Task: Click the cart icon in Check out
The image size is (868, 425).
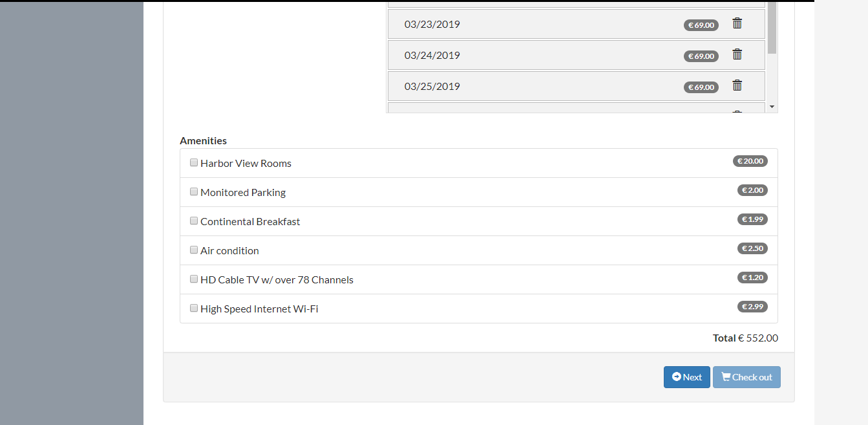Action: coord(726,376)
